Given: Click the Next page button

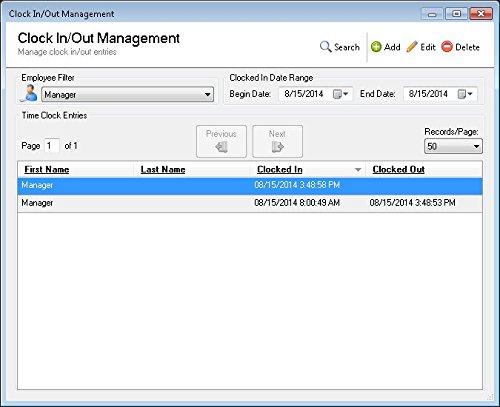Looking at the screenshot, I should click(277, 141).
